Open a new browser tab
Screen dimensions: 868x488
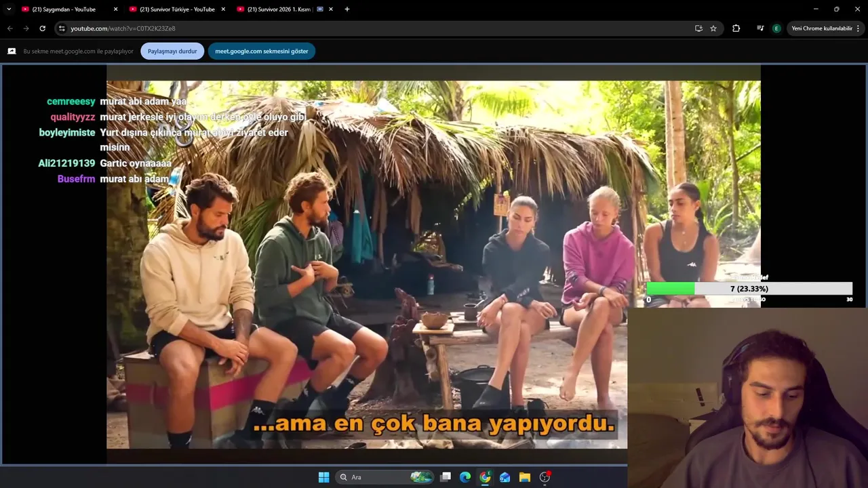[347, 9]
